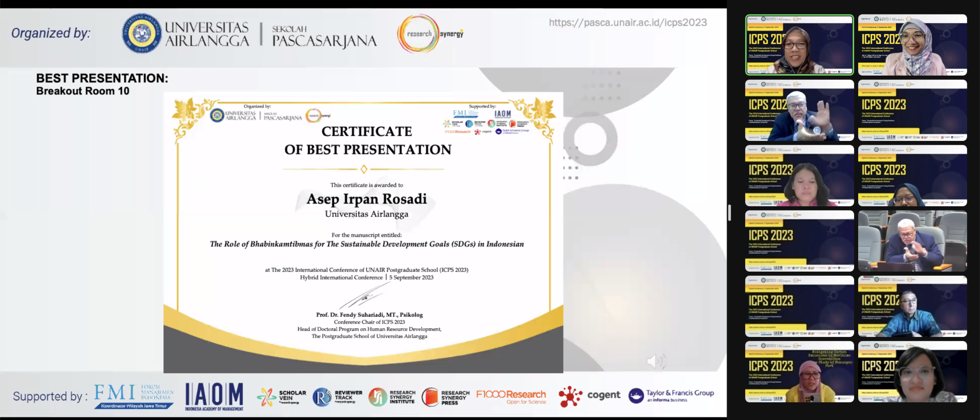
Task: Select the video of the gray-haired man raising his hand
Action: tap(799, 110)
